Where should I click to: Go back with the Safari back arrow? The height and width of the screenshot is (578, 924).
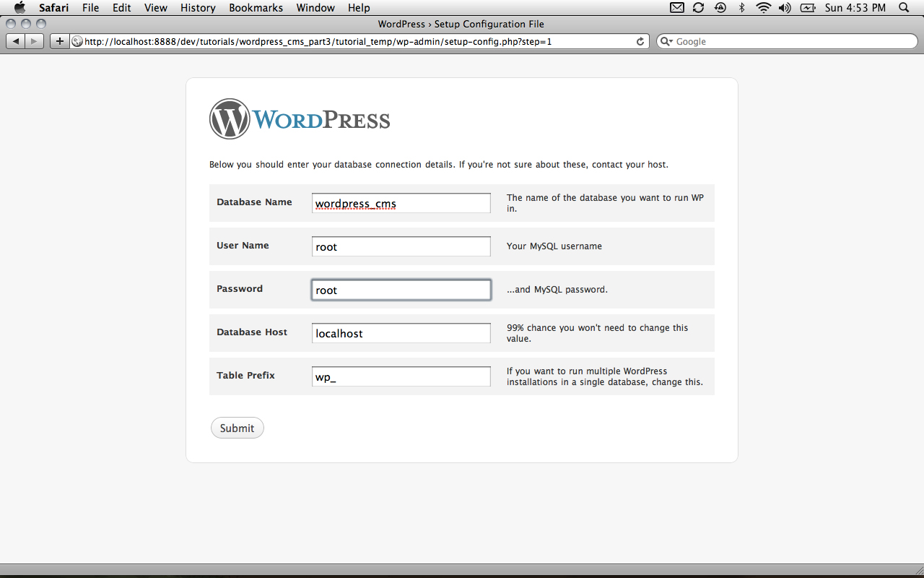[16, 41]
